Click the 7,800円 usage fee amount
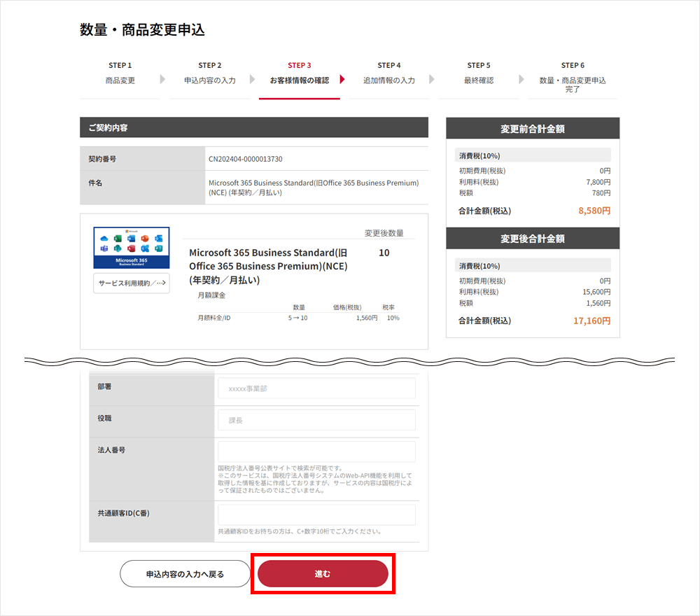 pos(598,182)
